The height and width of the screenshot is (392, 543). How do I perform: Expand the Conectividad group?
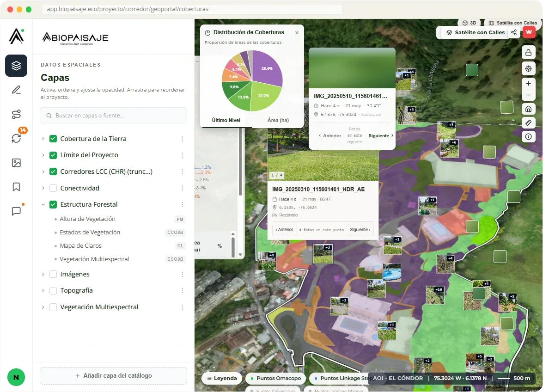(43, 188)
